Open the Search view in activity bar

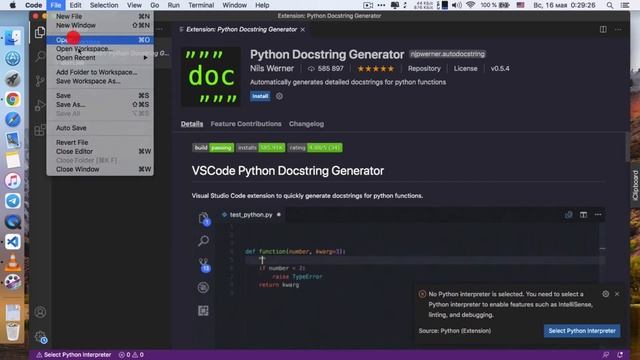click(x=40, y=56)
